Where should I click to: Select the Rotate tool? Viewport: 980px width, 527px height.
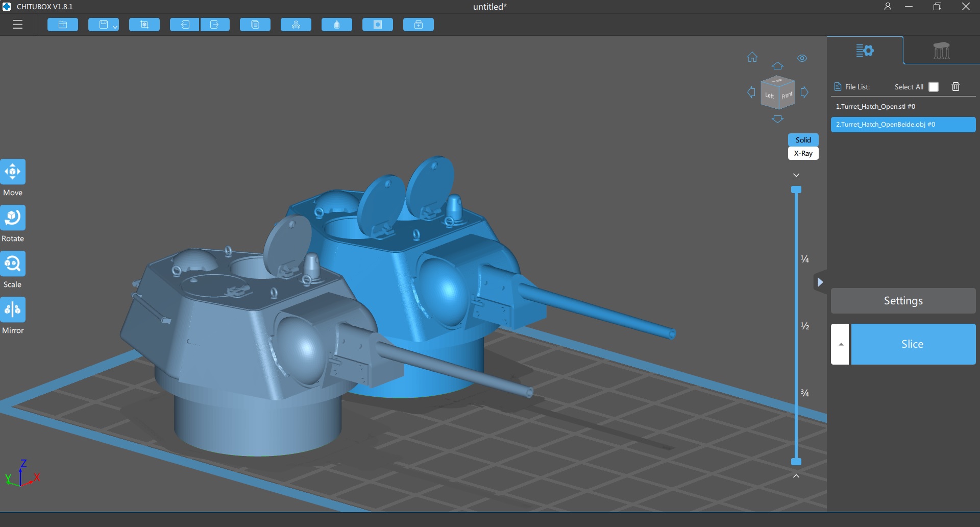tap(13, 218)
